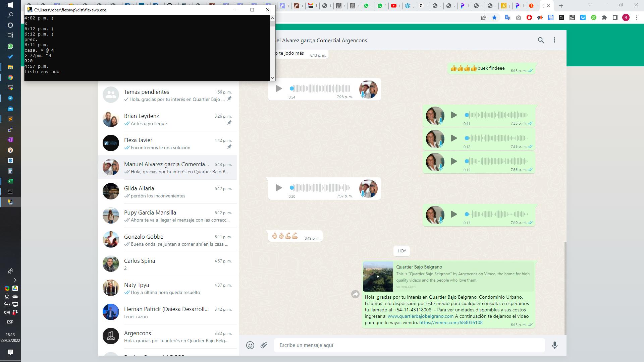Toggle the Chrome side panel icon
644x362 pixels.
tap(615, 17)
